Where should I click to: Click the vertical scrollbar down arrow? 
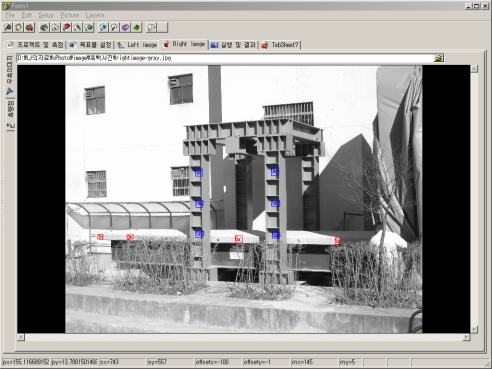[x=474, y=329]
